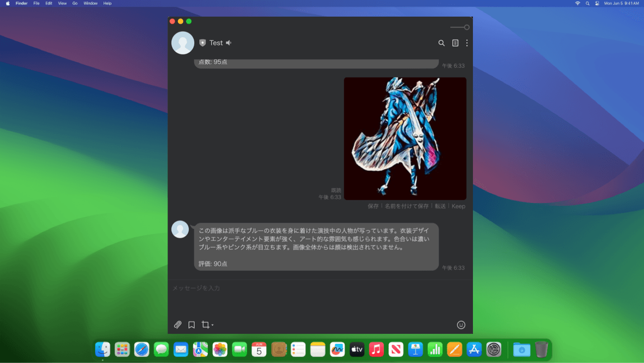This screenshot has width=644, height=363.
Task: Open Freeform from the Dock
Action: pos(337,349)
